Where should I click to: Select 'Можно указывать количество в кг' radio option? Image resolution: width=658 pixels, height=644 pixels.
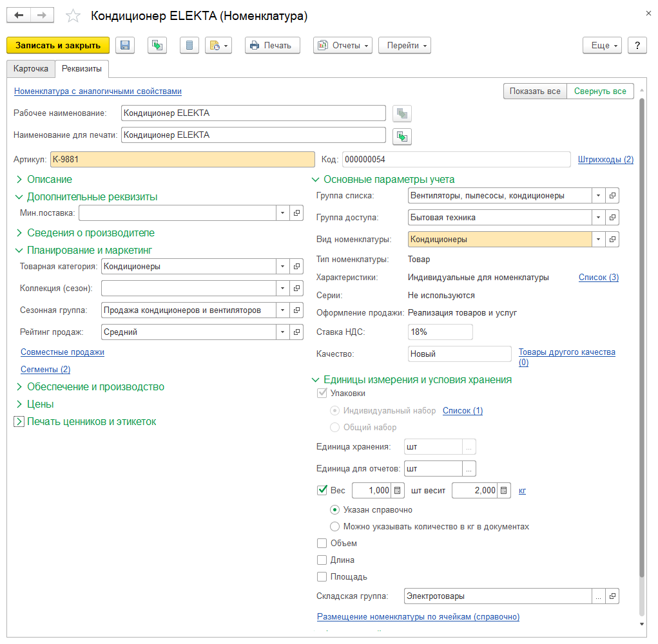tap(334, 527)
